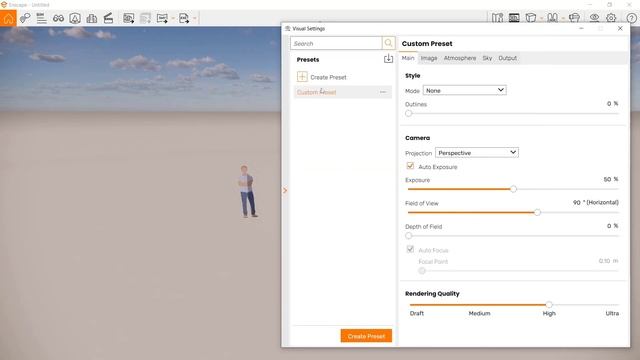The height and width of the screenshot is (360, 640).
Task: Open the three-dot menu on Custom Preset
Action: tap(383, 92)
